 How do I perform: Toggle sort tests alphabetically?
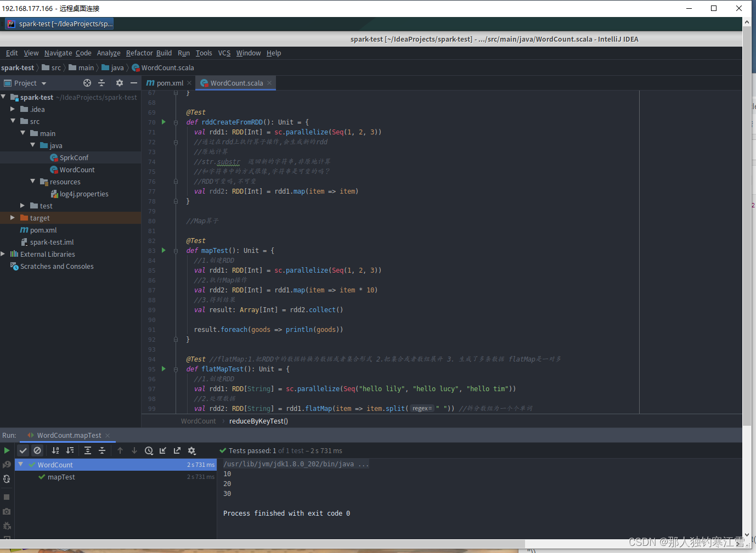pos(55,450)
